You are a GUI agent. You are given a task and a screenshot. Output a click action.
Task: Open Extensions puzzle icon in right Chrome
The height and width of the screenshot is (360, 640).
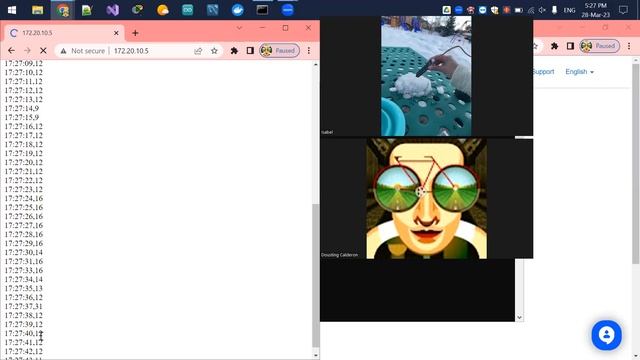point(554,46)
